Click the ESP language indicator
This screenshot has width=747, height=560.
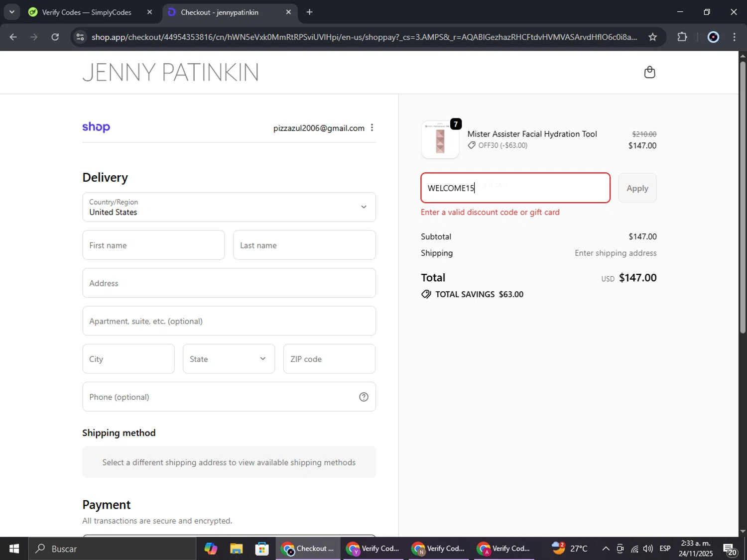[x=665, y=549]
